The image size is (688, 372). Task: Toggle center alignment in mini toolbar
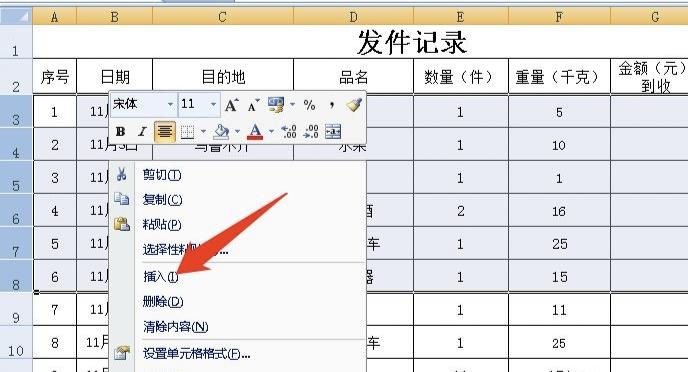click(x=165, y=132)
